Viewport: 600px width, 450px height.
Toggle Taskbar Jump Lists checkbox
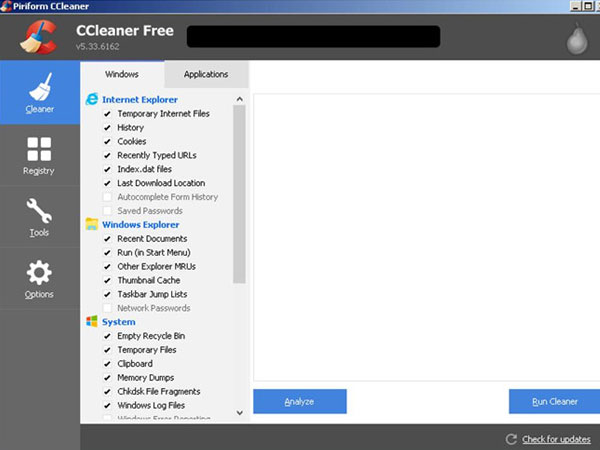pyautogui.click(x=108, y=294)
